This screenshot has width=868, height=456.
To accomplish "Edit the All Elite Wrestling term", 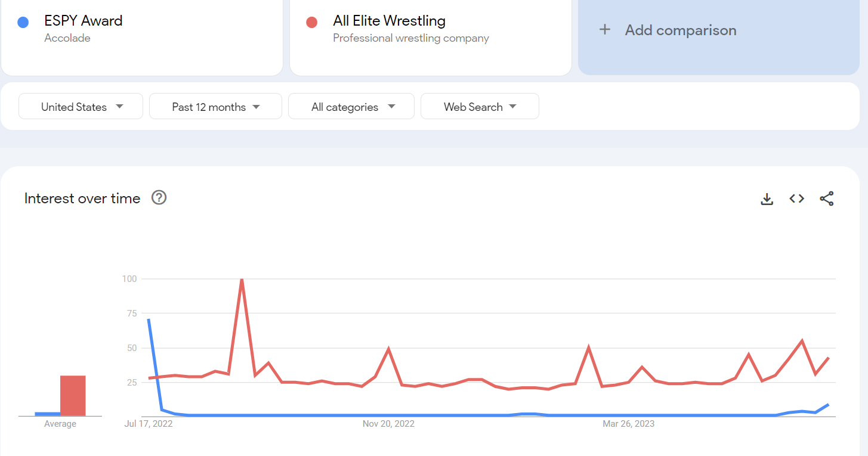I will pyautogui.click(x=389, y=21).
